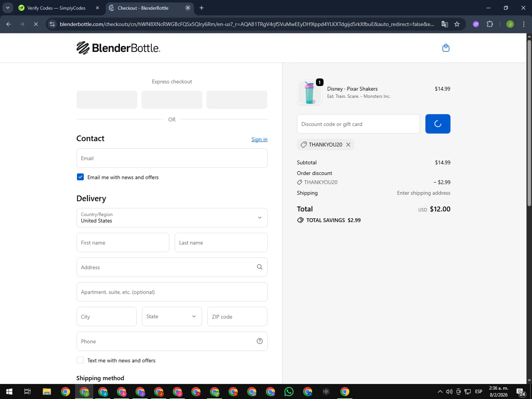Open the tab search dropdown arrow

point(7,8)
